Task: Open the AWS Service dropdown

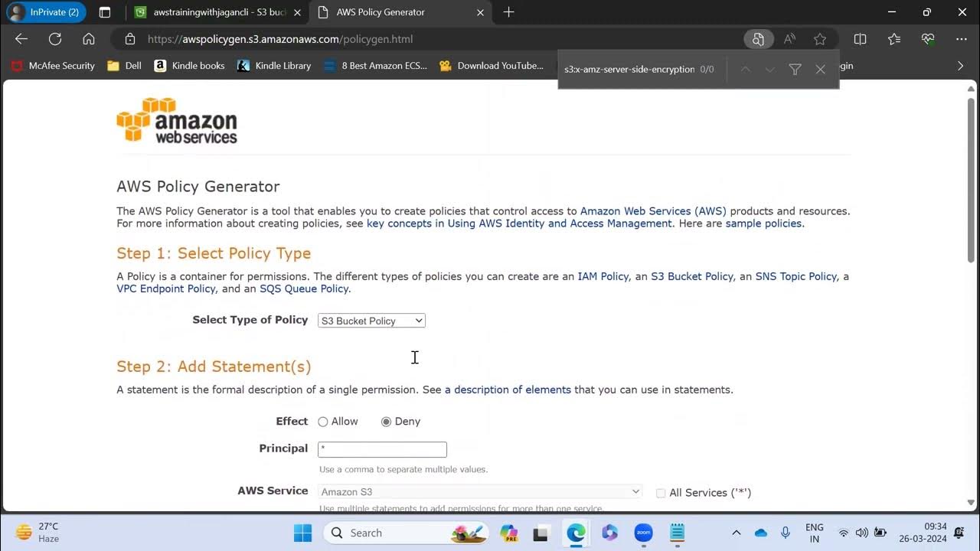Action: tap(480, 491)
